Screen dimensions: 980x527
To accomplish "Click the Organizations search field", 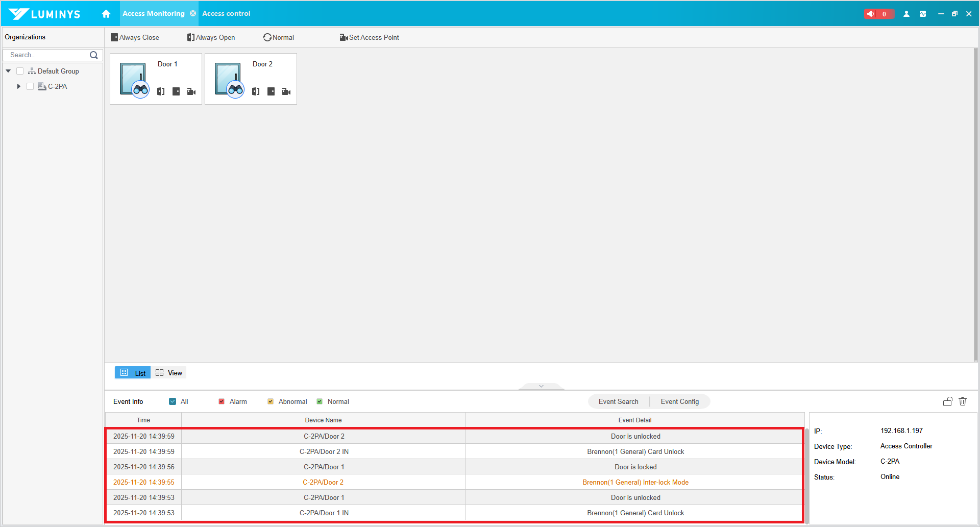I will [47, 55].
